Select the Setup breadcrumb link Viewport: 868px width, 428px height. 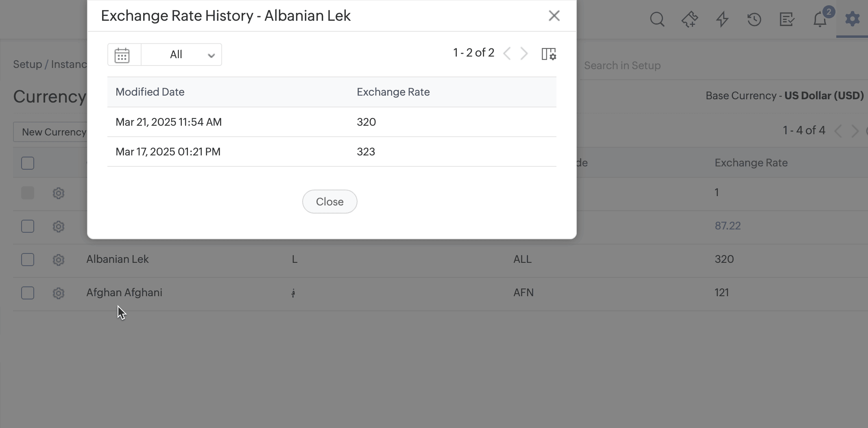point(27,64)
